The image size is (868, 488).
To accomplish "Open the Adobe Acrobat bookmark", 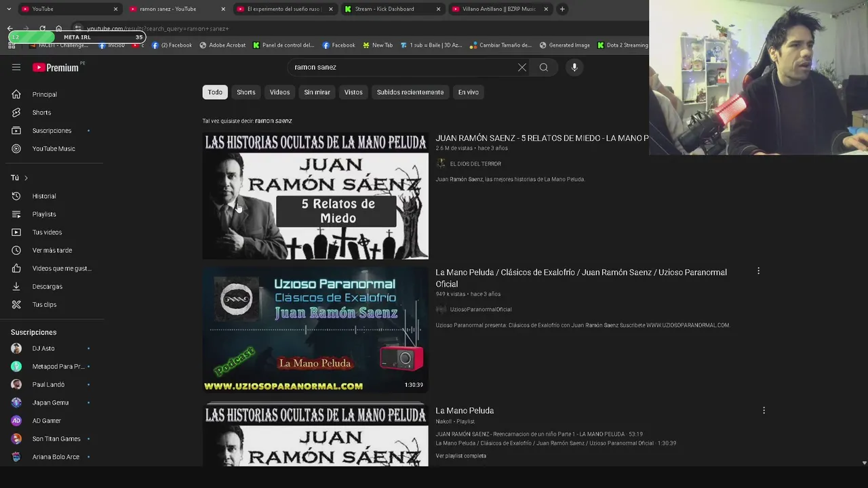I will tap(222, 45).
